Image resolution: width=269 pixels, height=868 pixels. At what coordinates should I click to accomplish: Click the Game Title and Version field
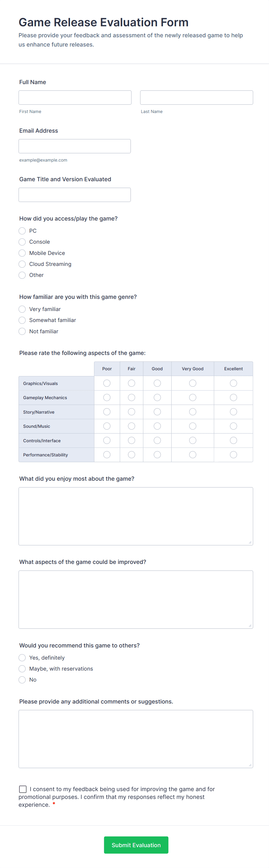(75, 195)
